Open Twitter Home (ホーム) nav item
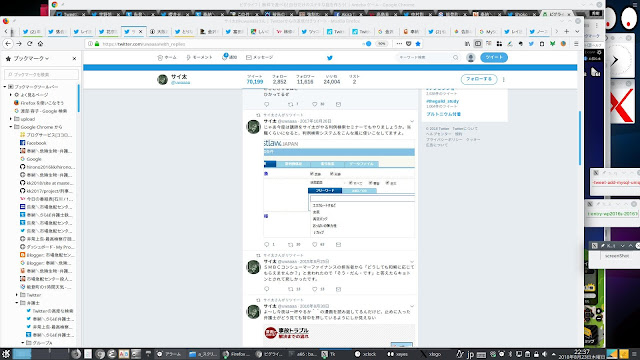The height and width of the screenshot is (360, 640). [167, 58]
